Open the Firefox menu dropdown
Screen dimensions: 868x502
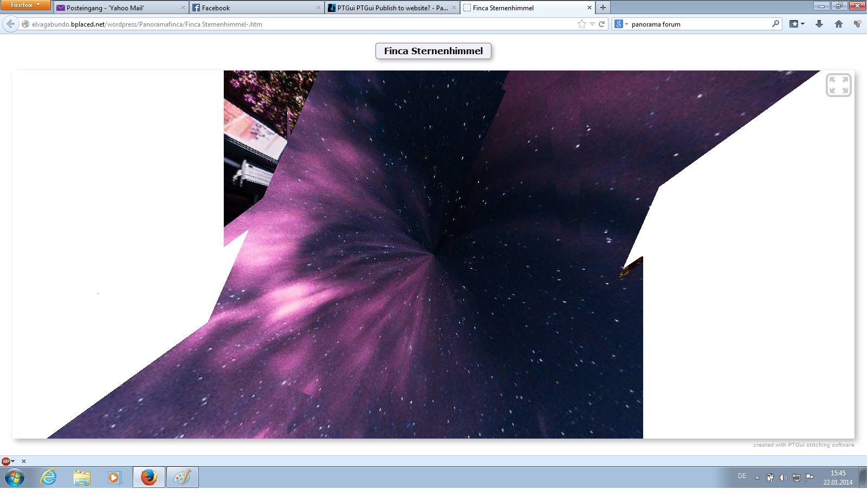click(25, 5)
